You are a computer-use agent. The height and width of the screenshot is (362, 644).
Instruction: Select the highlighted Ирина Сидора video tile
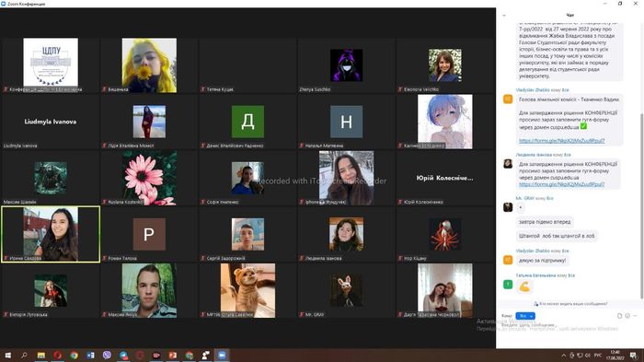point(51,234)
